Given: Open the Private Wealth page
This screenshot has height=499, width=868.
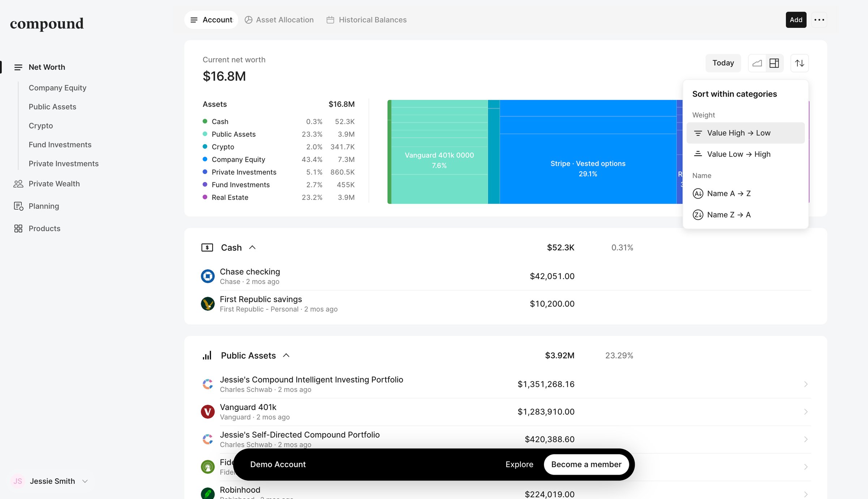Looking at the screenshot, I should (54, 184).
